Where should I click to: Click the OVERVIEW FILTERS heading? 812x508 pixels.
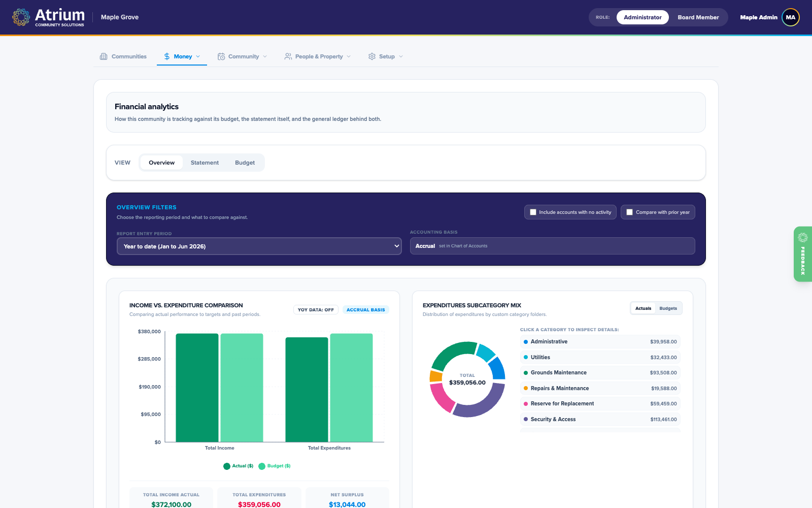(147, 207)
